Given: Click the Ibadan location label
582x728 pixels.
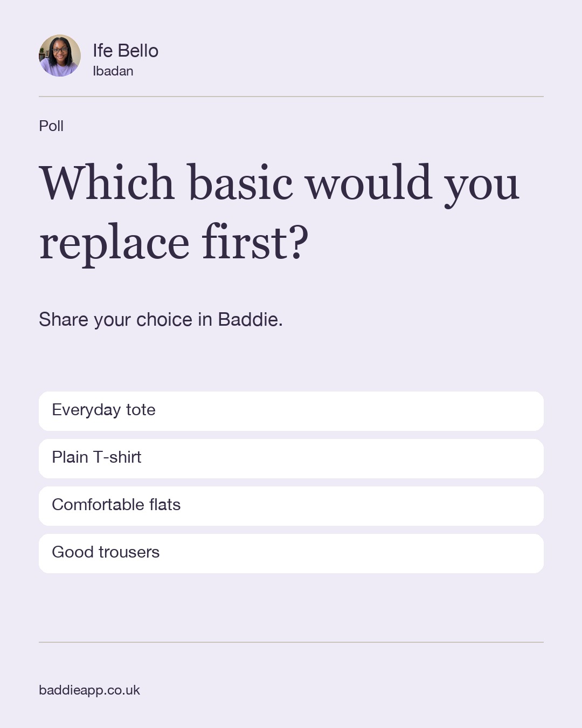Looking at the screenshot, I should 113,71.
